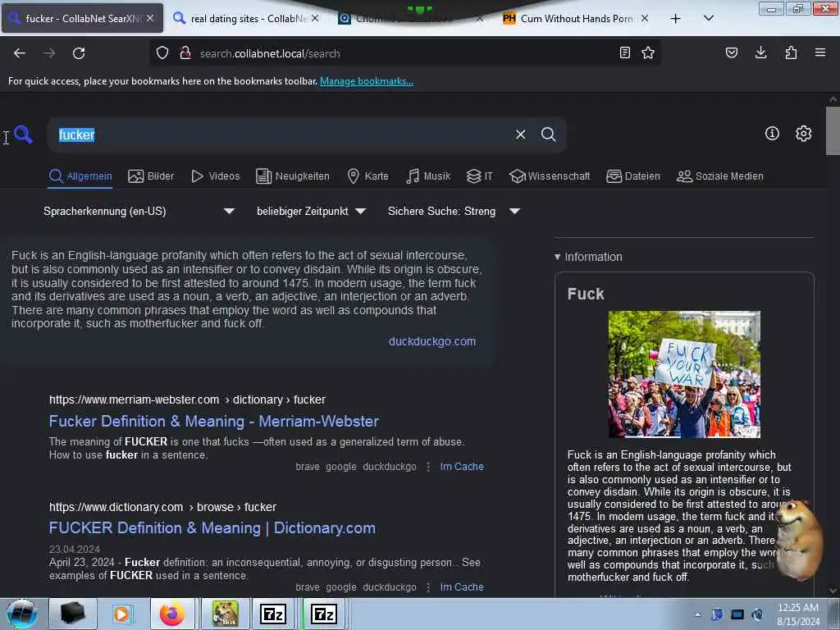Select the Musik search category
840x630 pixels.
pyautogui.click(x=428, y=176)
